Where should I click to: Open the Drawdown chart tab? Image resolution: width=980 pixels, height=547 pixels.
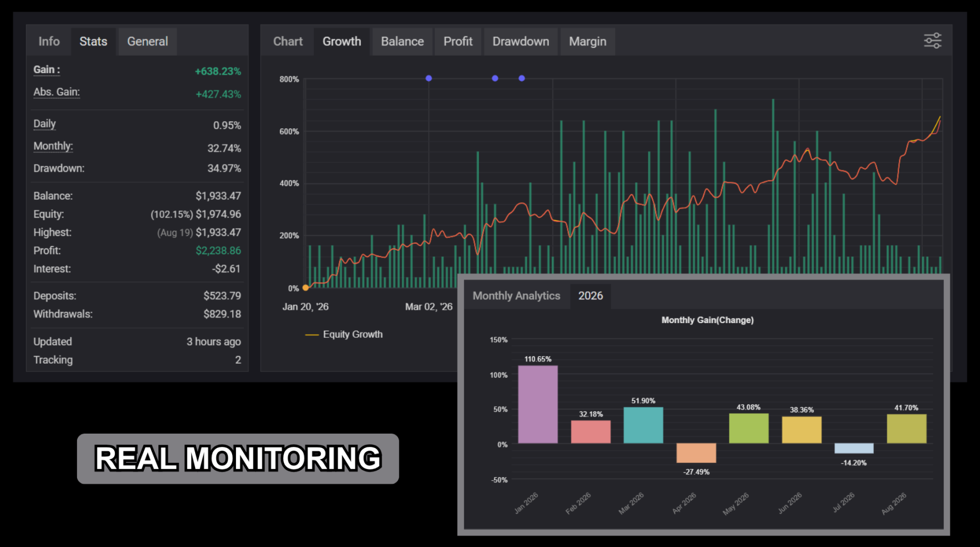click(x=520, y=41)
